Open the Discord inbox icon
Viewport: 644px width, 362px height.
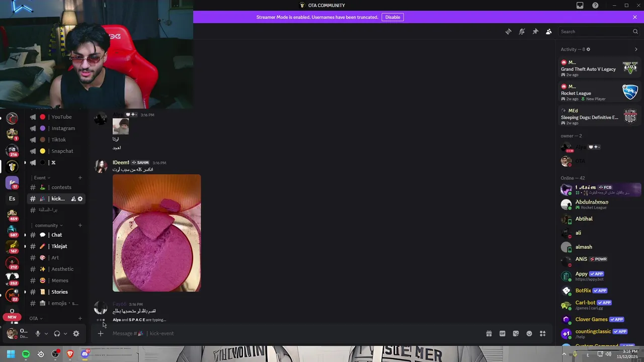pos(580,6)
